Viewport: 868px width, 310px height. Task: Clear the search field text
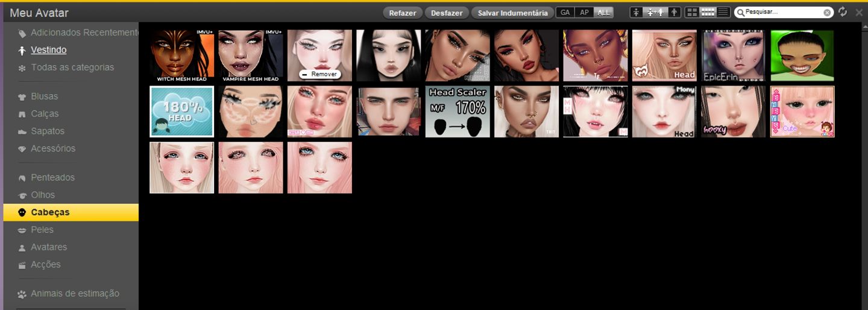click(828, 12)
